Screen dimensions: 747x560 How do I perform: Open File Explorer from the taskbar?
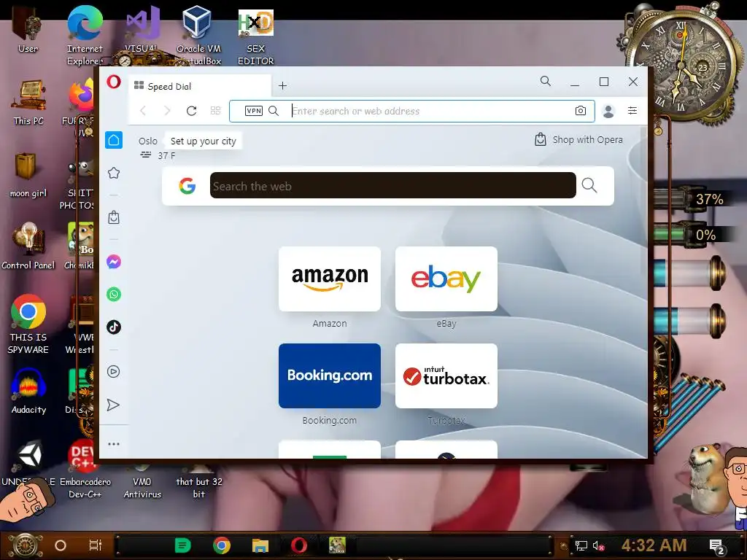[x=260, y=545]
